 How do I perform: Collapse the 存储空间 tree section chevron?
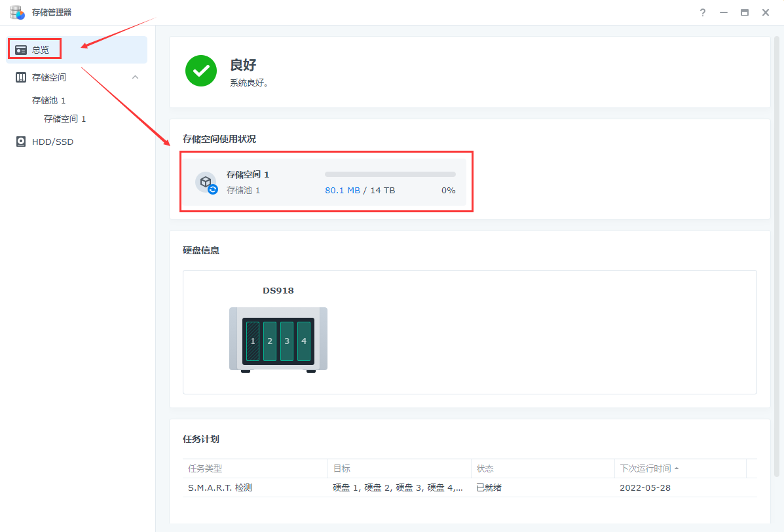pyautogui.click(x=135, y=77)
